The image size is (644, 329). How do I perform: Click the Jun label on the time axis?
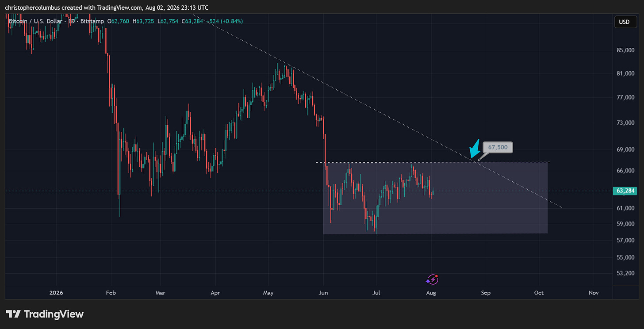323,293
